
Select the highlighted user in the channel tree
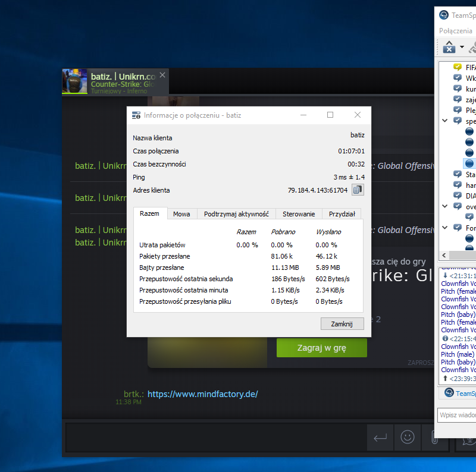click(469, 163)
